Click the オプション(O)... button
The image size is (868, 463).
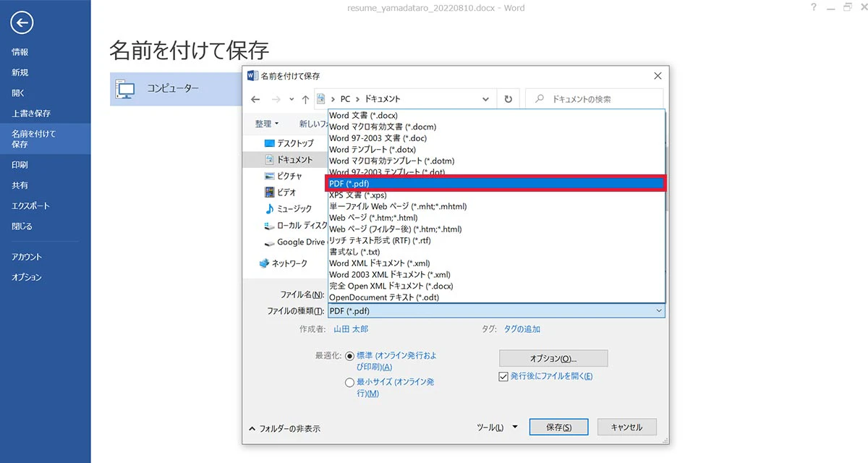tap(553, 358)
